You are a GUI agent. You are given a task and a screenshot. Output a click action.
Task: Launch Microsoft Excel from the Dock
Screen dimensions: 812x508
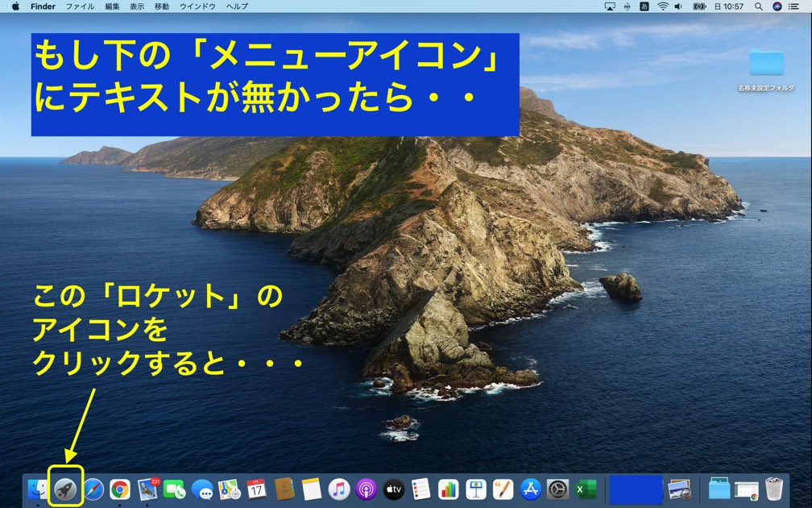point(585,489)
